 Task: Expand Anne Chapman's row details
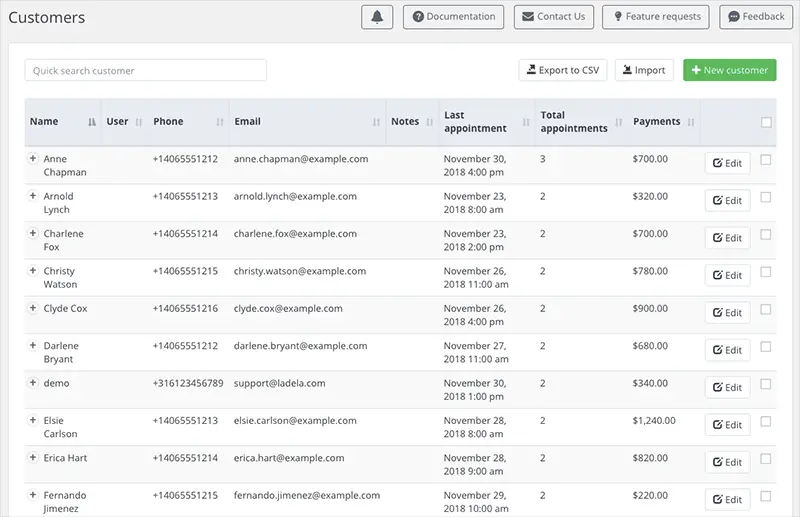[33, 158]
